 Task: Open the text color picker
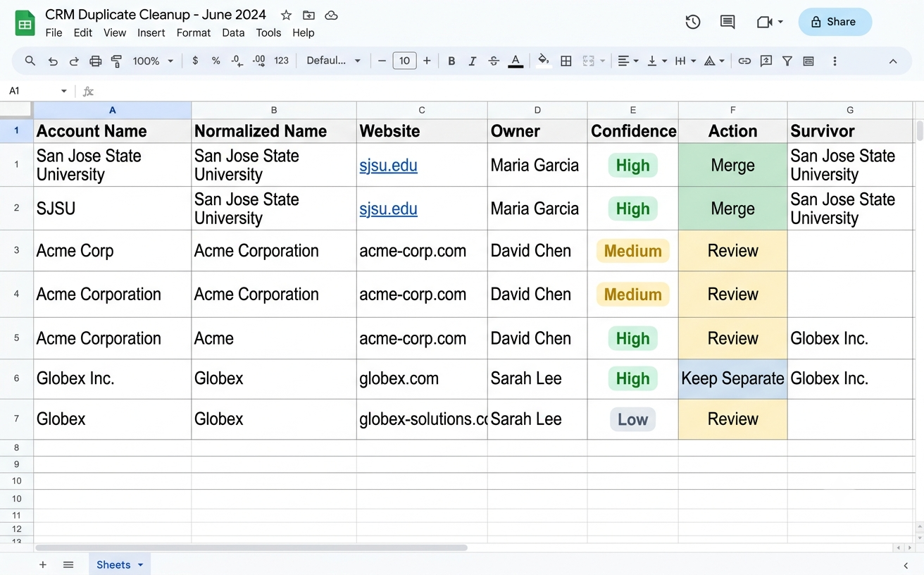(x=516, y=61)
